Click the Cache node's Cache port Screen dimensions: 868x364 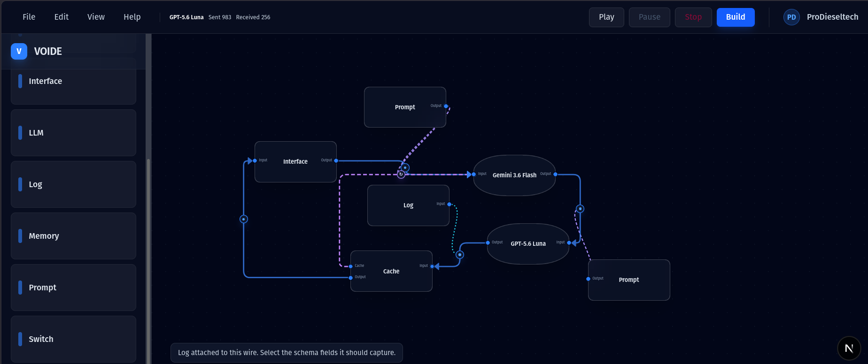tap(351, 266)
